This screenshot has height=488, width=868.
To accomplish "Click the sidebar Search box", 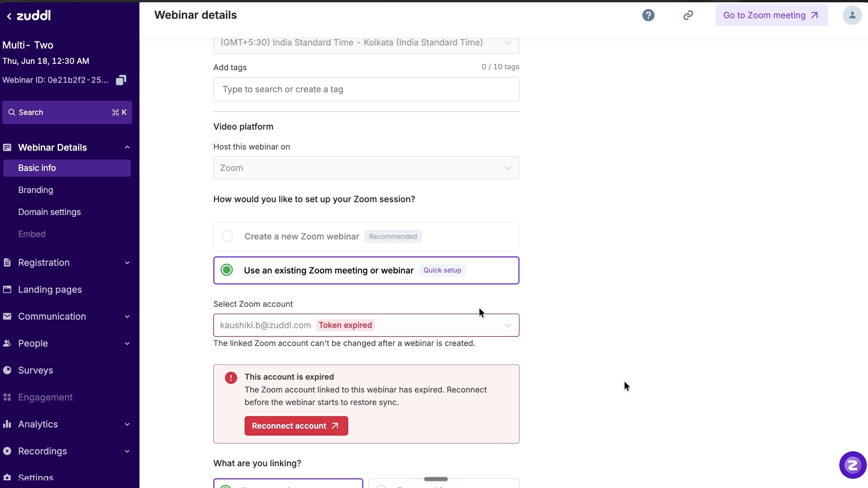I will (67, 112).
